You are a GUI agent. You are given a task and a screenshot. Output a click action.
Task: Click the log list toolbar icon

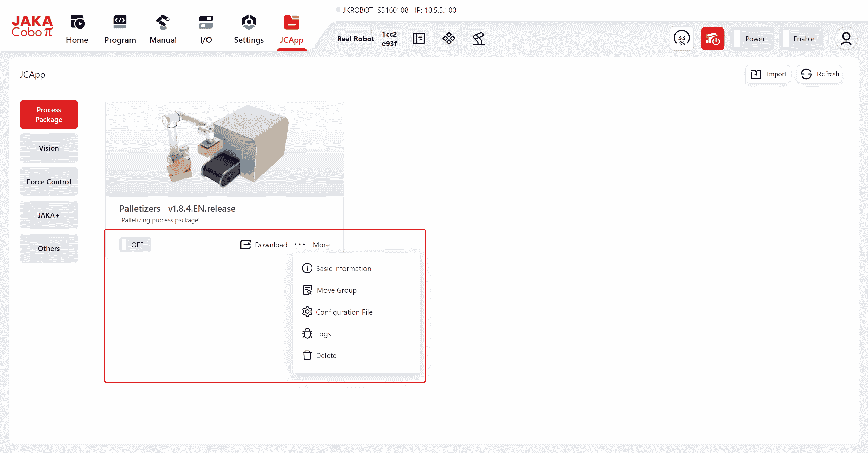click(x=419, y=39)
